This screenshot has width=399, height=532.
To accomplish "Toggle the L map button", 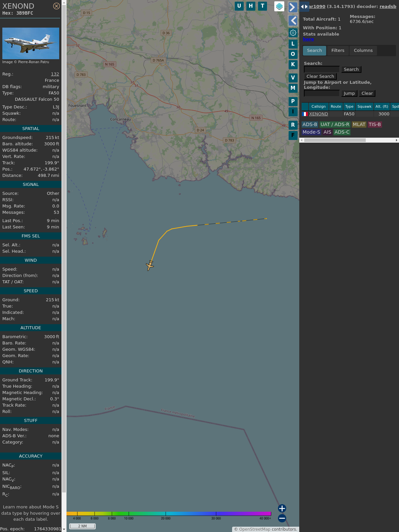I will [x=293, y=44].
